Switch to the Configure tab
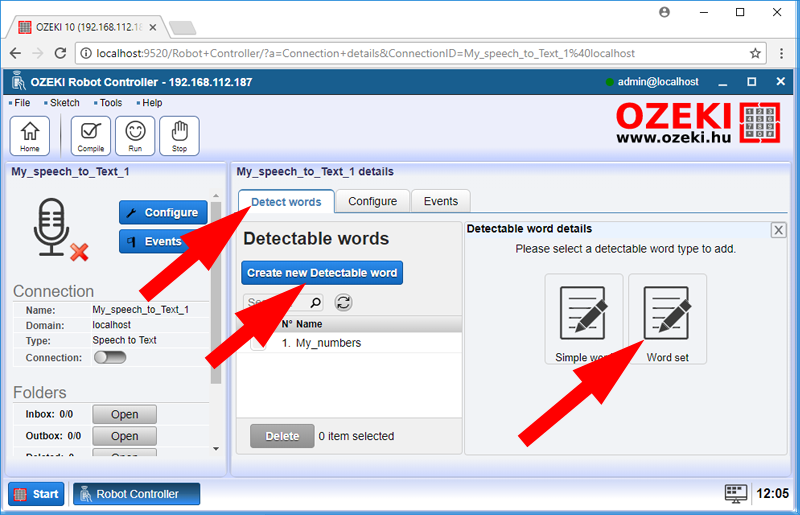The image size is (800, 515). click(x=372, y=201)
